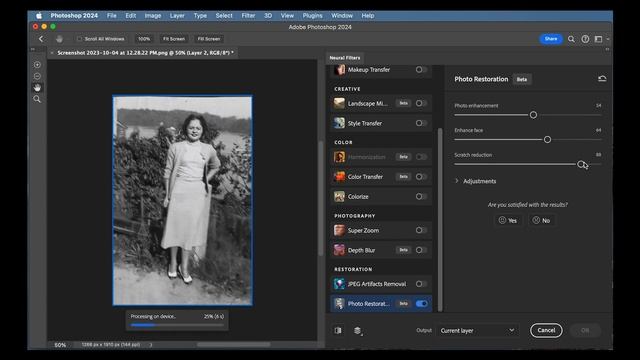Open workspace dropdown arrow beside layout icon
This screenshot has width=640, height=360.
pos(608,39)
